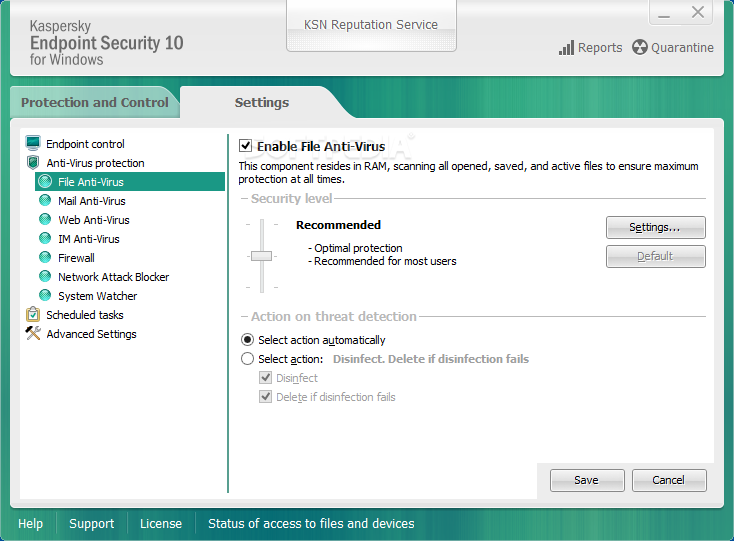The height and width of the screenshot is (541, 734).
Task: Cancel the settings changes
Action: tap(669, 480)
